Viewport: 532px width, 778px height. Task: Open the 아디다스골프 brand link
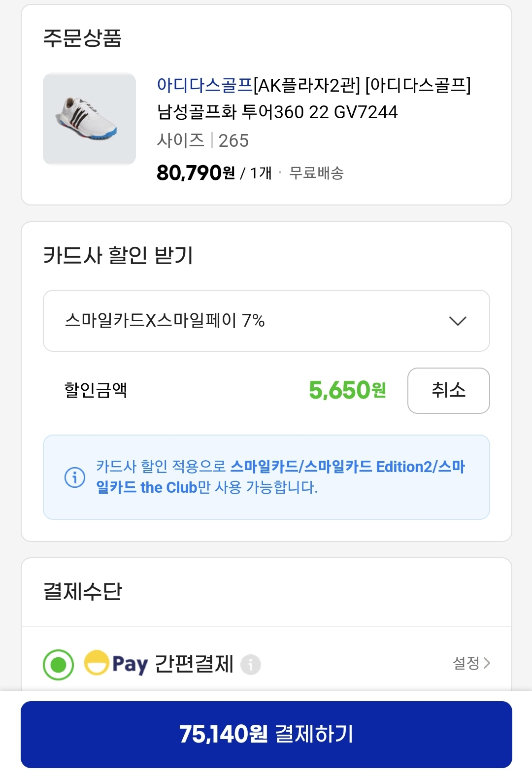coord(204,85)
